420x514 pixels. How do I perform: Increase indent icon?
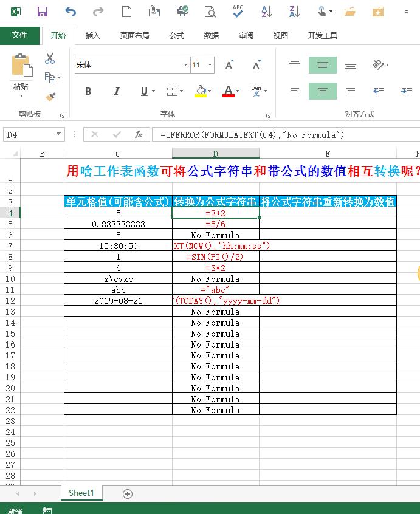[x=407, y=91]
